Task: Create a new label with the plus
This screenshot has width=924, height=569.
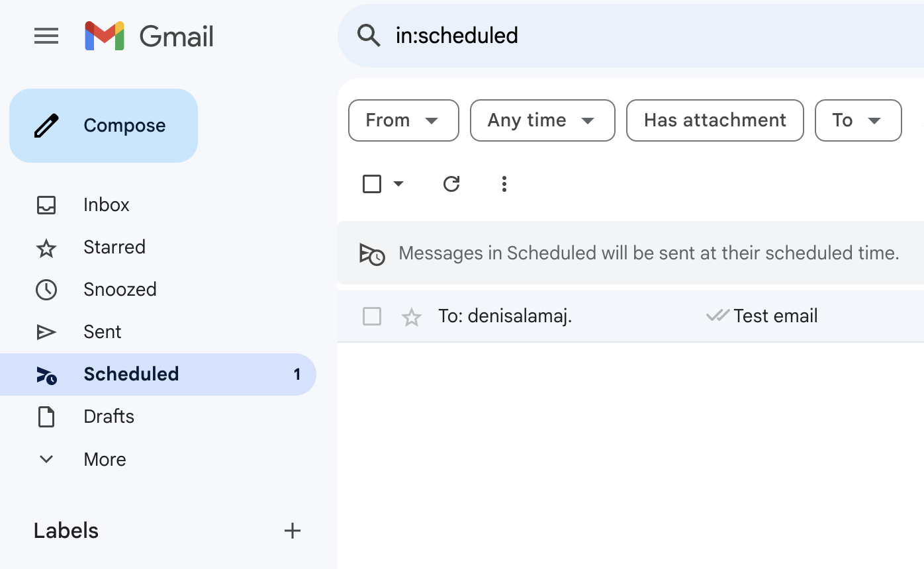Action: point(293,530)
